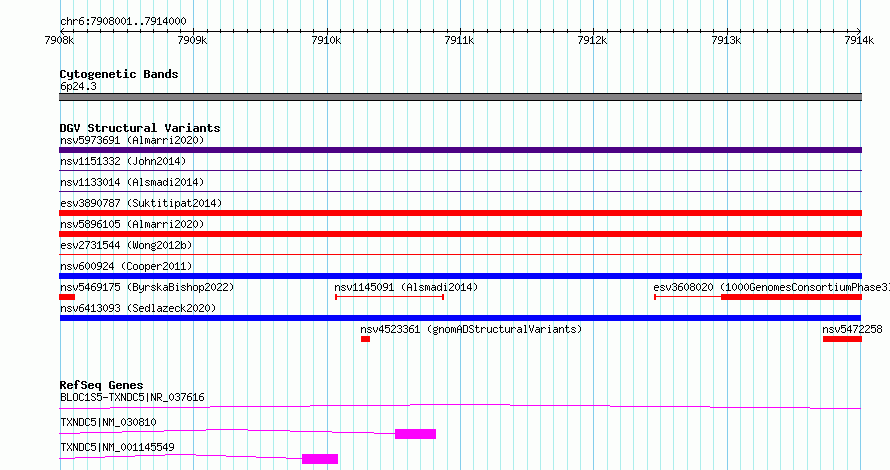The height and width of the screenshot is (470, 890).
Task: Select the tiny red nsv4523361 variant bar
Action: 366,339
